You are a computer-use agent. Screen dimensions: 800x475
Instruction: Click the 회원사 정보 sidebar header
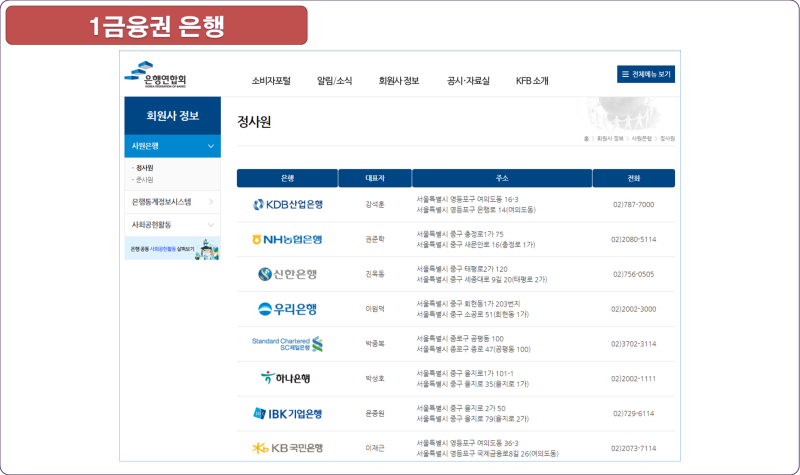pos(172,116)
